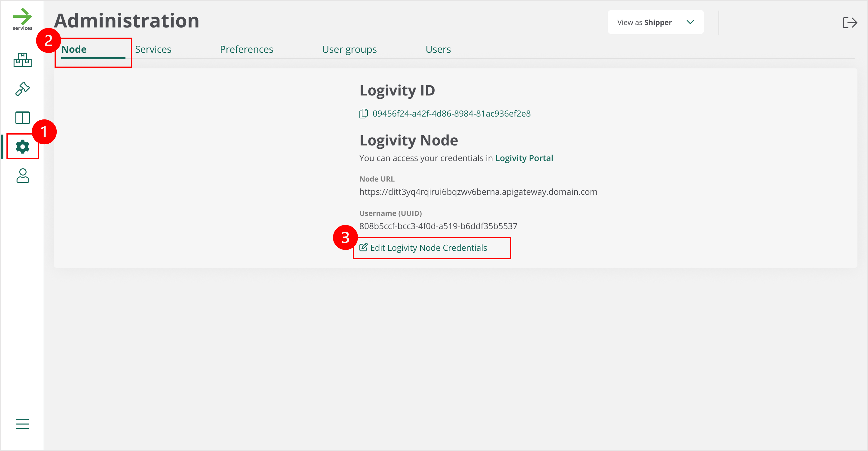This screenshot has height=451, width=868.
Task: Click the Username (UUID) label
Action: click(390, 213)
